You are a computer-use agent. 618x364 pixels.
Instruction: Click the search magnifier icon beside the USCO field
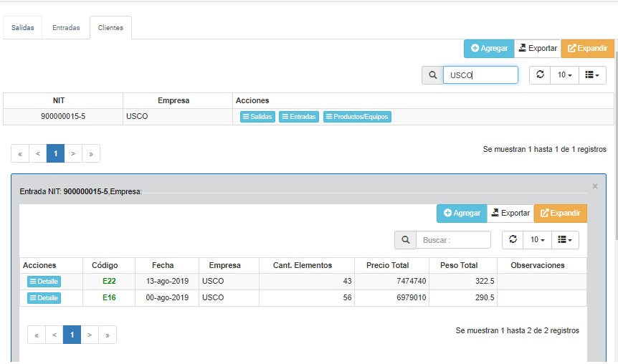(432, 75)
